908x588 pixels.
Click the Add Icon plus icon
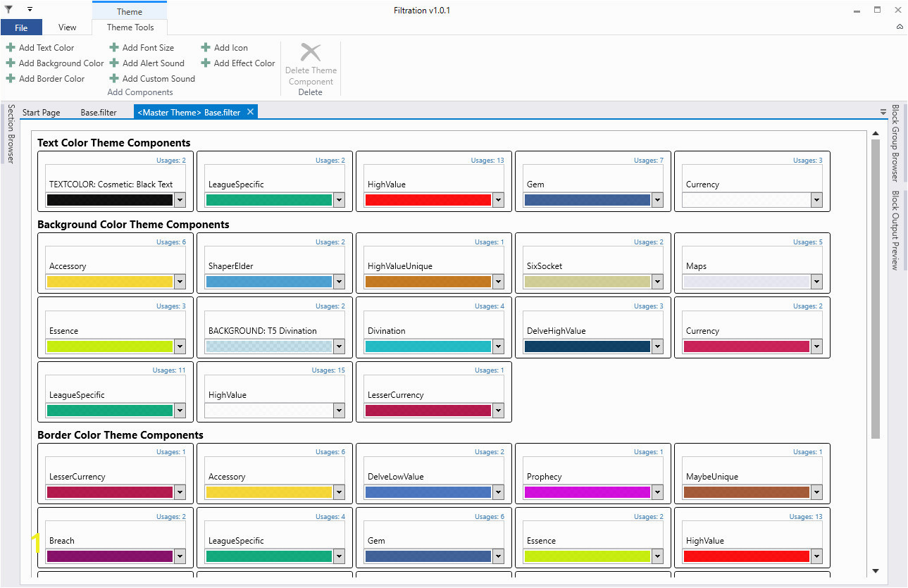click(206, 48)
